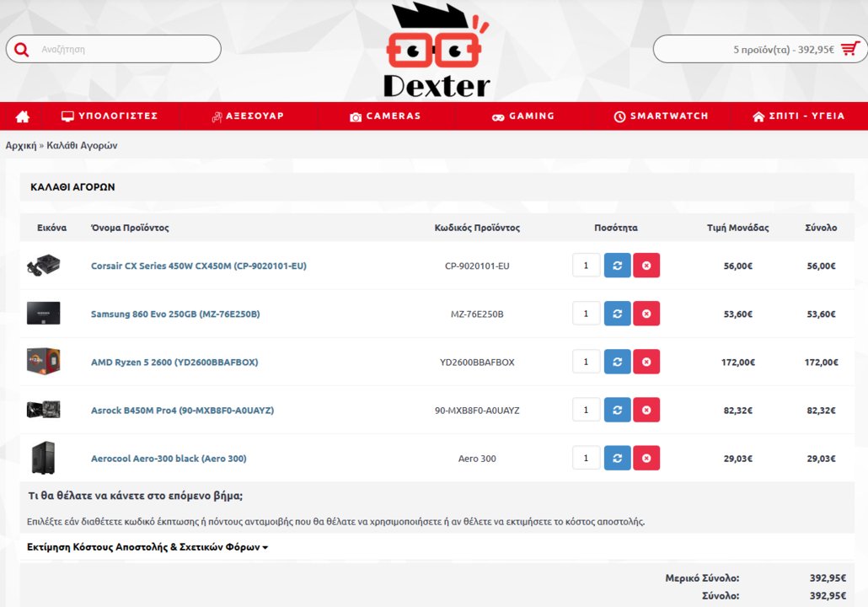Remove Corsair CX450M from the cart
This screenshot has height=607, width=868.
pos(646,266)
